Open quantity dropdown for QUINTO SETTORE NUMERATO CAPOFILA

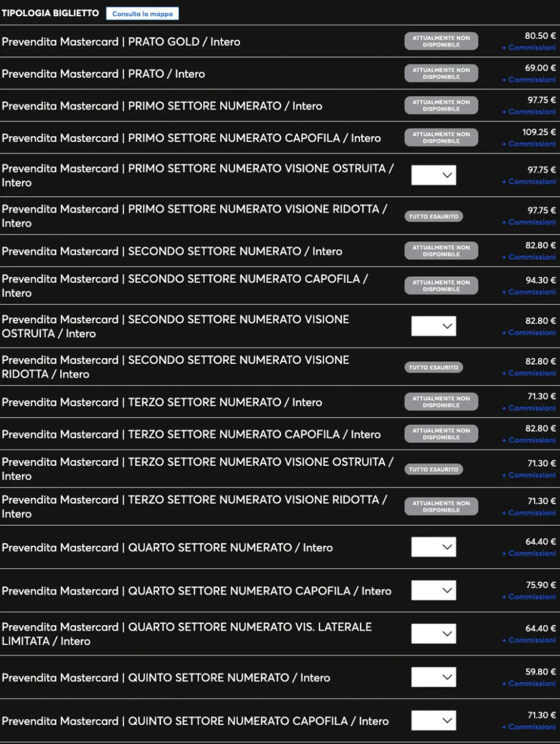point(433,720)
